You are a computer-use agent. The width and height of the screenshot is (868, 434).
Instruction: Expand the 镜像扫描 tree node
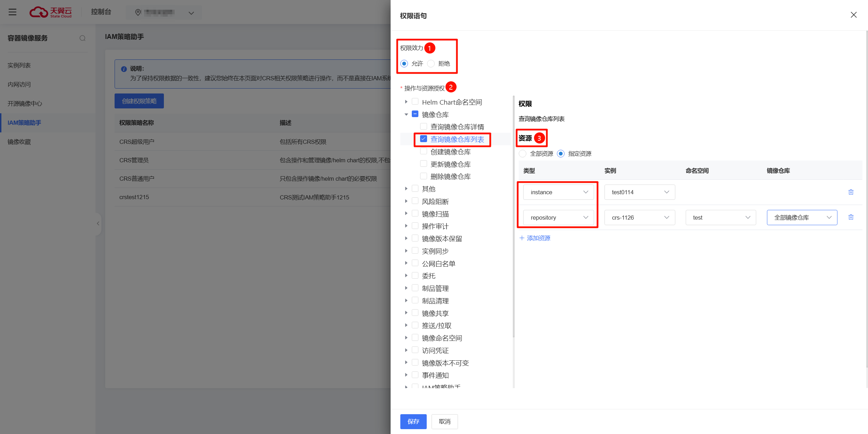click(x=406, y=214)
